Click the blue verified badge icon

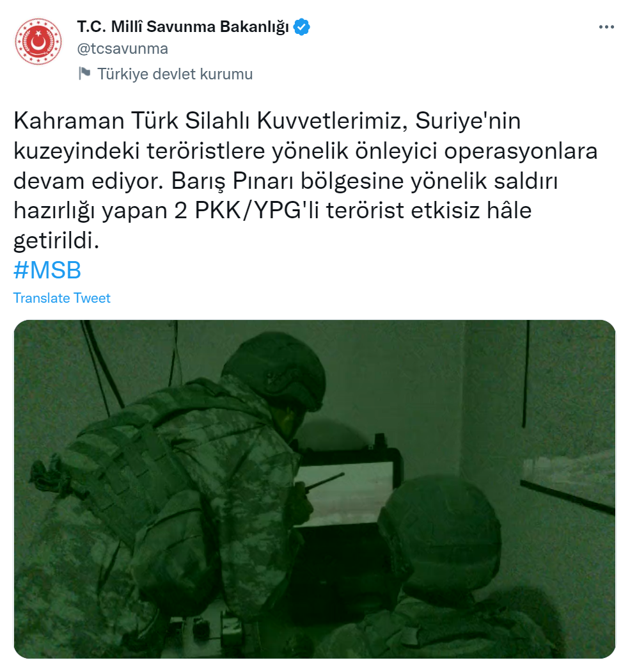point(301,27)
